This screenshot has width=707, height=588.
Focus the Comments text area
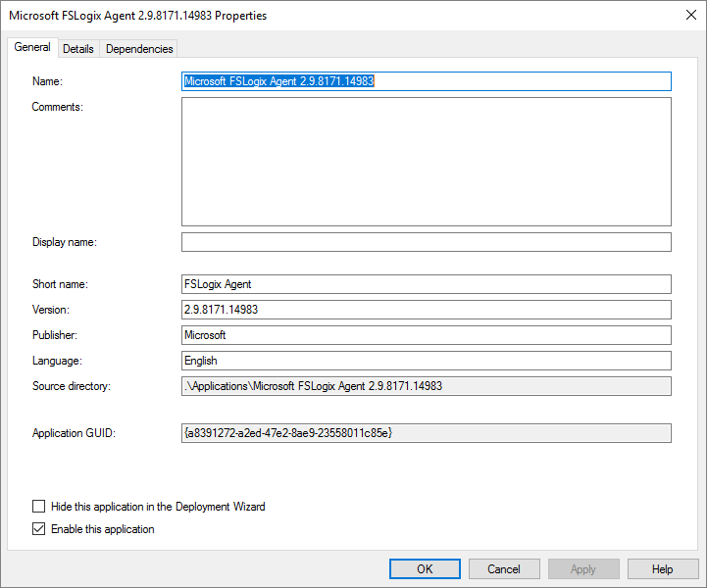426,162
